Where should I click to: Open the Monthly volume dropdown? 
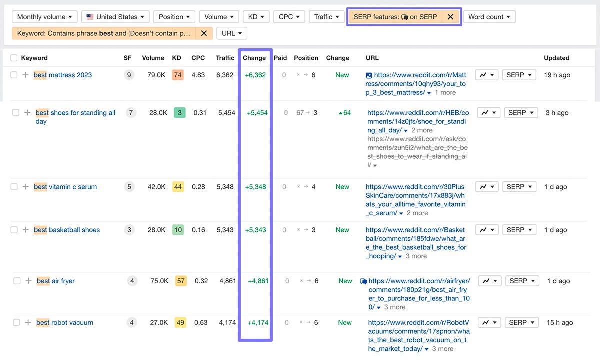pos(45,17)
